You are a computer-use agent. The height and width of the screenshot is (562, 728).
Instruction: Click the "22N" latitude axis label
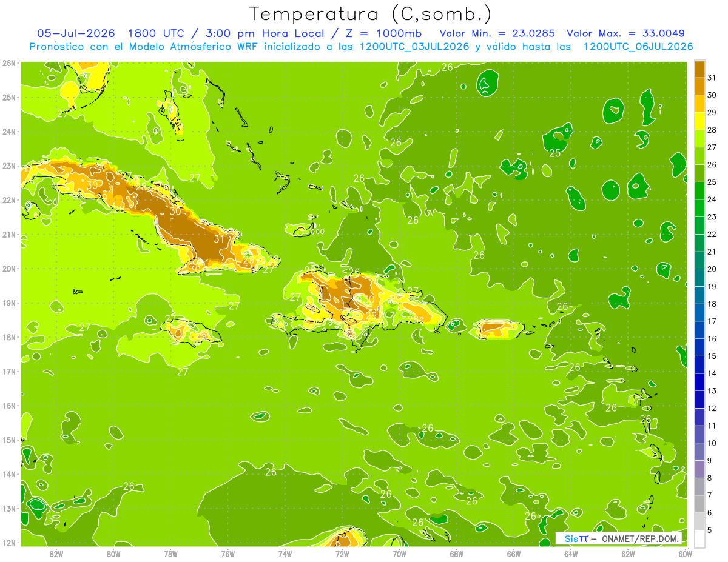coord(8,200)
